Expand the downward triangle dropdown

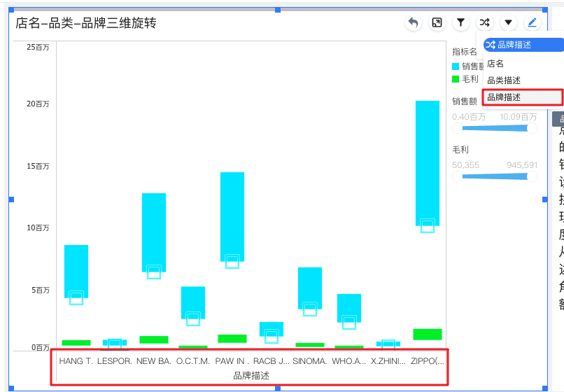tap(508, 22)
